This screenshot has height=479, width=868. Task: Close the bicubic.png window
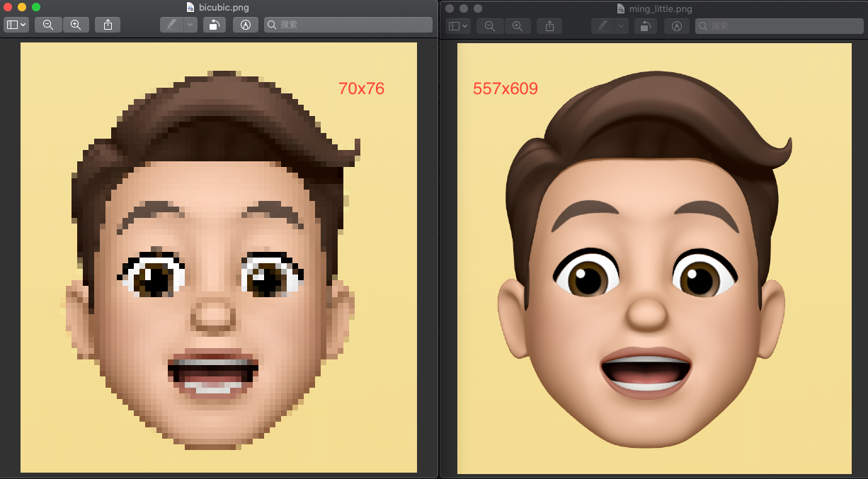(8, 7)
